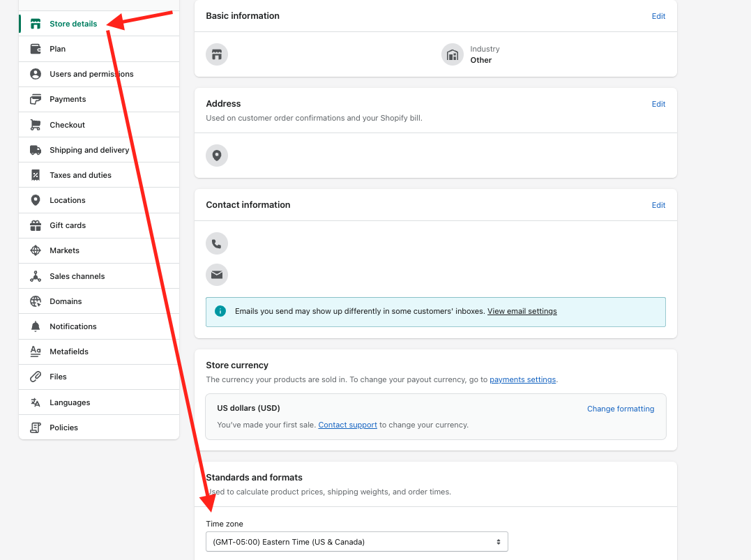Click the Store details storefront icon
The height and width of the screenshot is (560, 751).
tap(36, 24)
